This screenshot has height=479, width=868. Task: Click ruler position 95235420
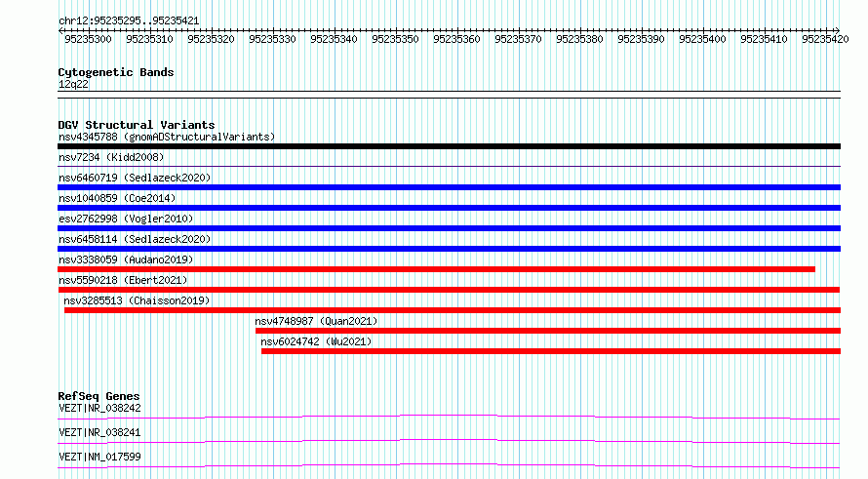(x=825, y=39)
